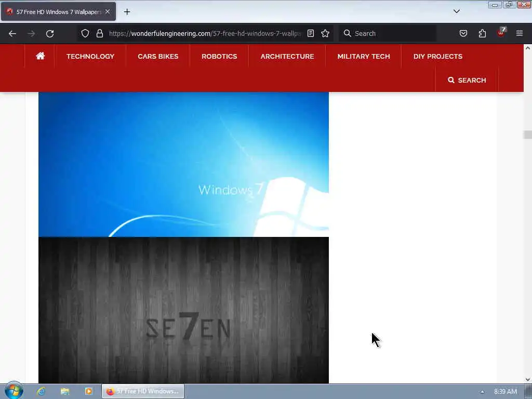Viewport: 532px width, 399px height.
Task: Open the tracking protection shield icon
Action: click(x=85, y=33)
